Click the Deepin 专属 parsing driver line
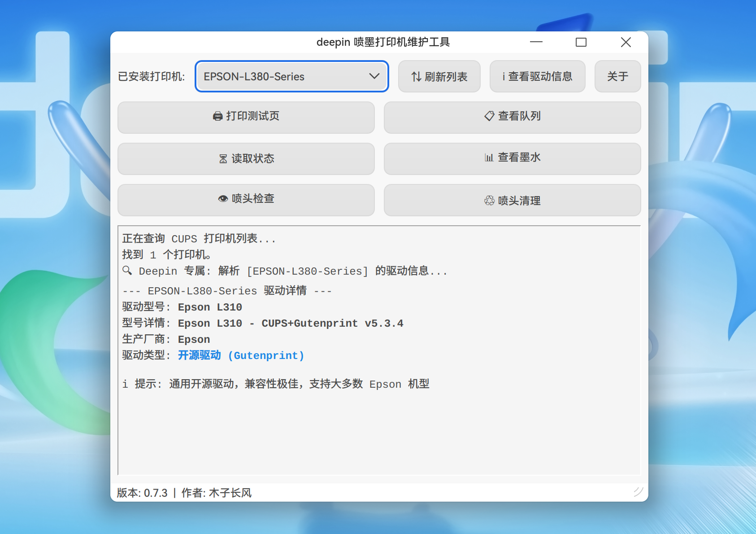The image size is (756, 534). click(x=285, y=271)
